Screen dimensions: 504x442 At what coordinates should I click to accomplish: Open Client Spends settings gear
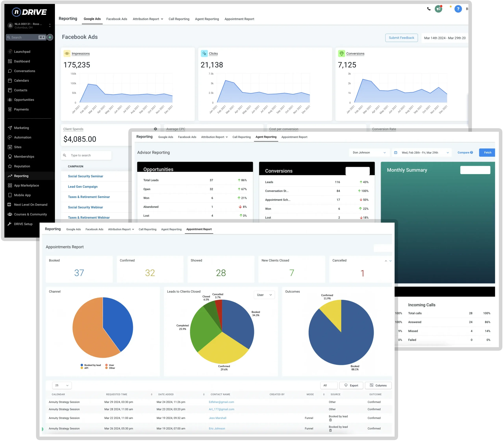click(x=155, y=129)
